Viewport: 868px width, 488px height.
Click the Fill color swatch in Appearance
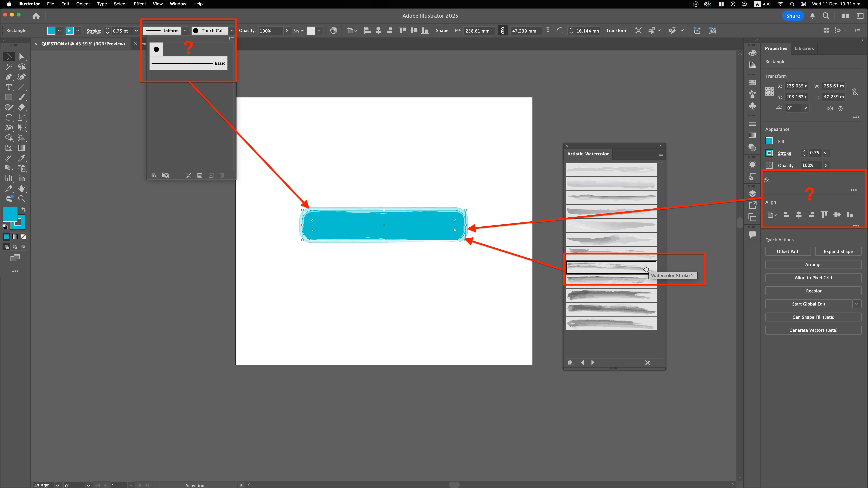769,141
